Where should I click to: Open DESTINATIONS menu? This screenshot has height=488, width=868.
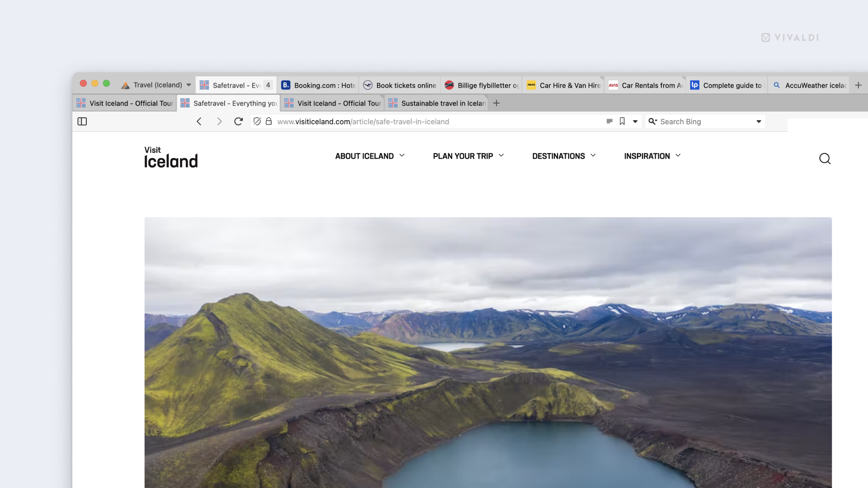tap(564, 156)
